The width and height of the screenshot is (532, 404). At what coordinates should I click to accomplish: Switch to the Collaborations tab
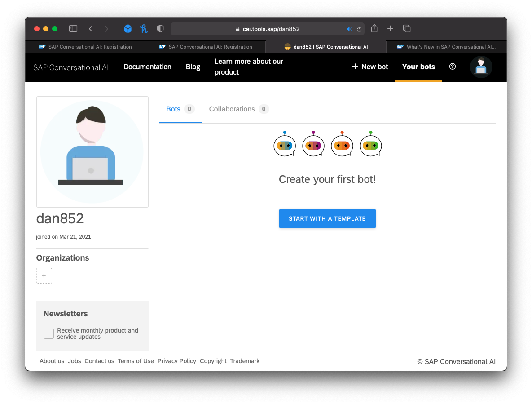pyautogui.click(x=239, y=109)
